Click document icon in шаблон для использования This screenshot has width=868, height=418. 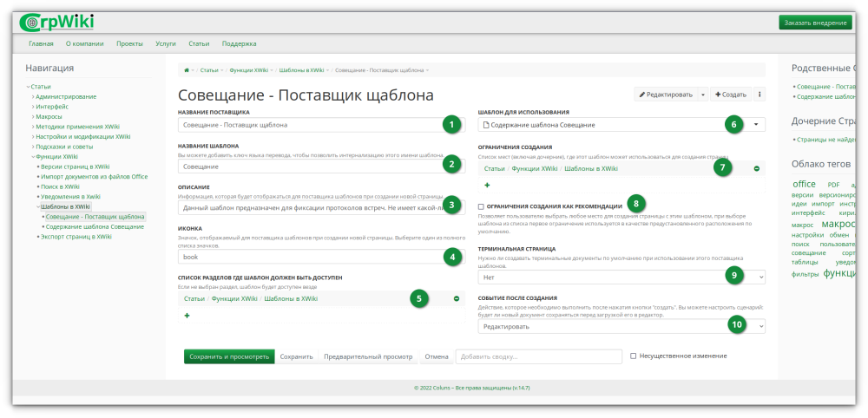pos(487,125)
